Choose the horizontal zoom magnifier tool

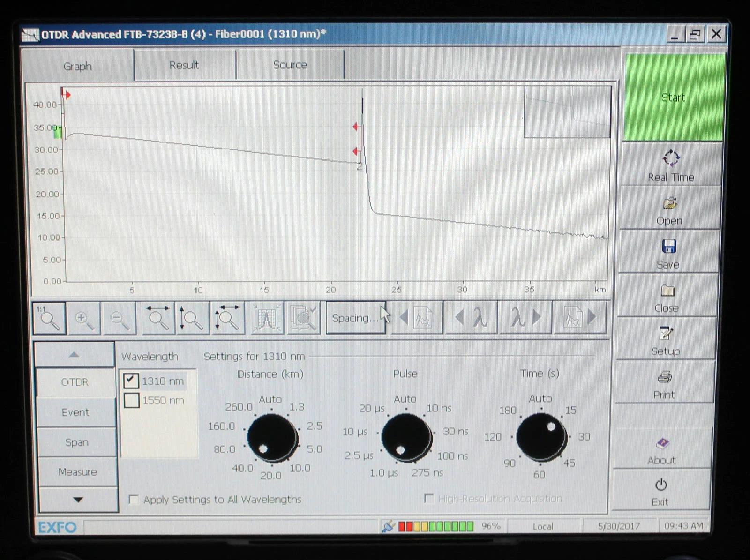click(x=158, y=318)
